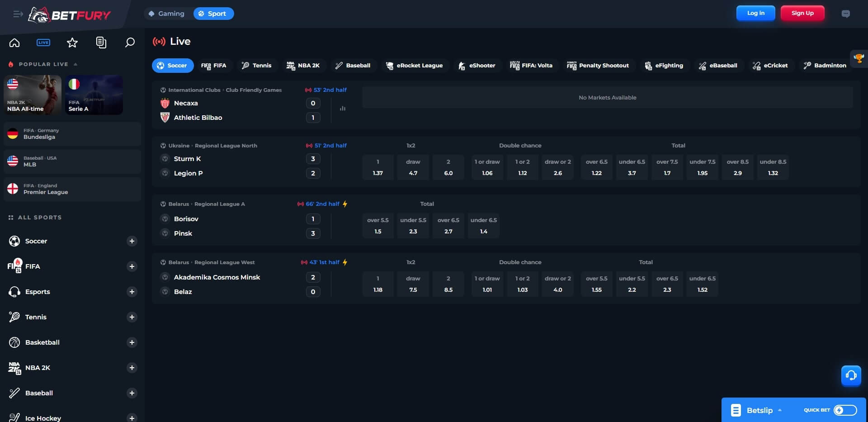Collapse the Betslip panel chevron
The image size is (868, 422).
point(779,410)
